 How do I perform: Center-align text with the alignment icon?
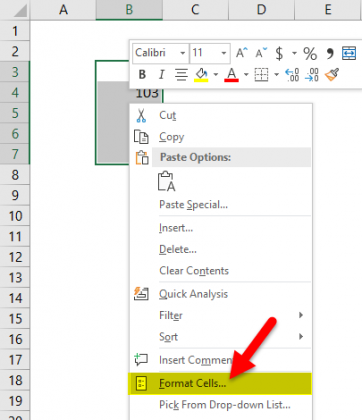pyautogui.click(x=181, y=75)
